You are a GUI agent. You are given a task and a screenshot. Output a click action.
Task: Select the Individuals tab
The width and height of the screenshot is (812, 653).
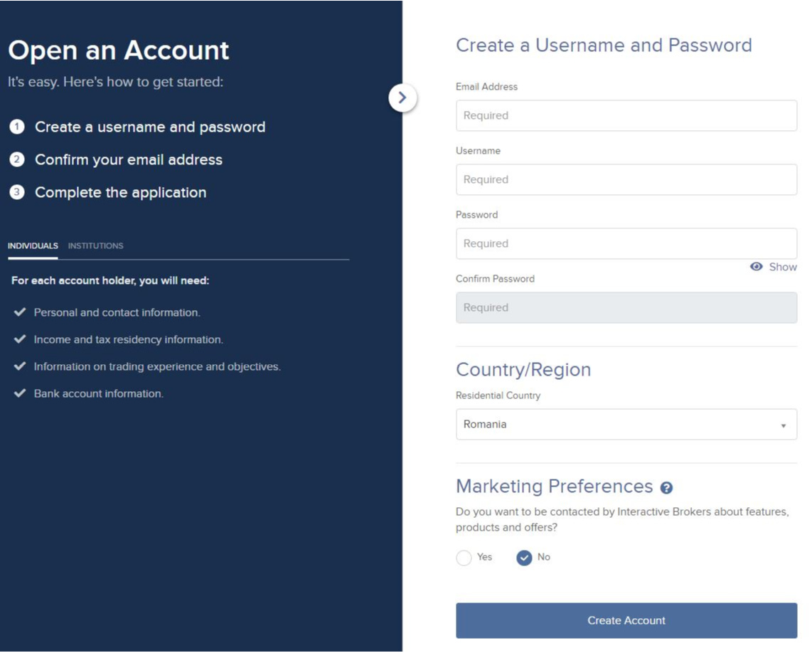[33, 245]
